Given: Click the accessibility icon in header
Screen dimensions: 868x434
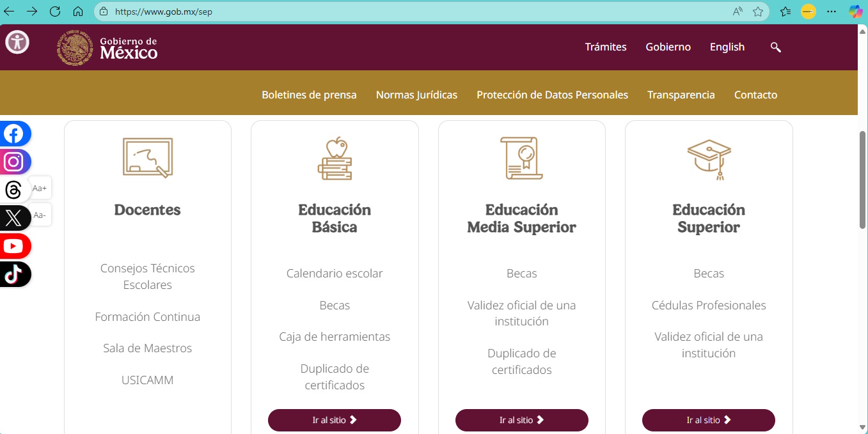Looking at the screenshot, I should [x=17, y=43].
